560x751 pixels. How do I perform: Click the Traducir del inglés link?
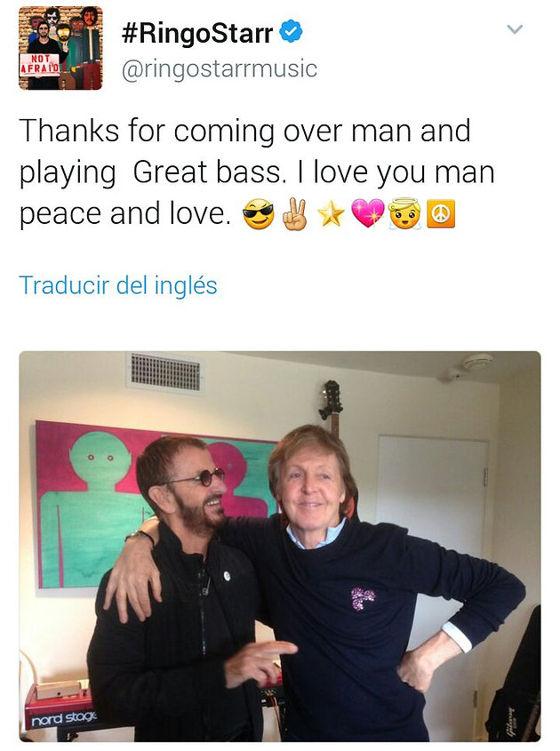tap(118, 285)
